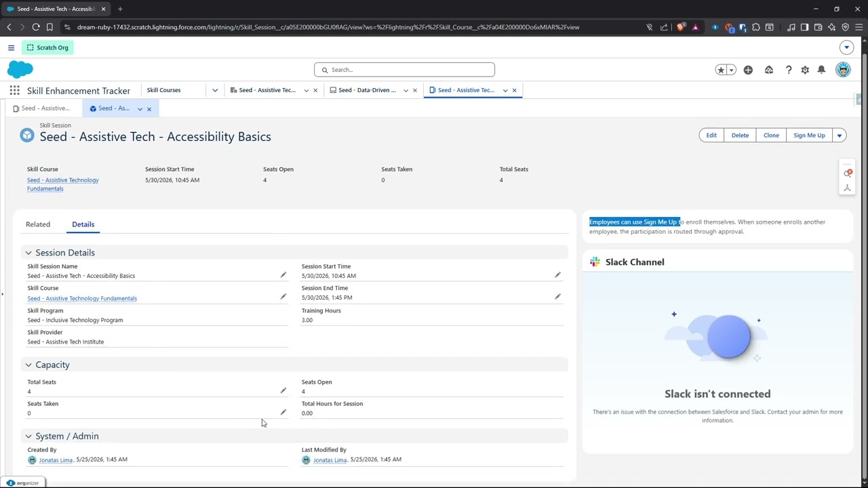Edit Seats Taken with pencil icon
The width and height of the screenshot is (868, 488).
pyautogui.click(x=283, y=412)
